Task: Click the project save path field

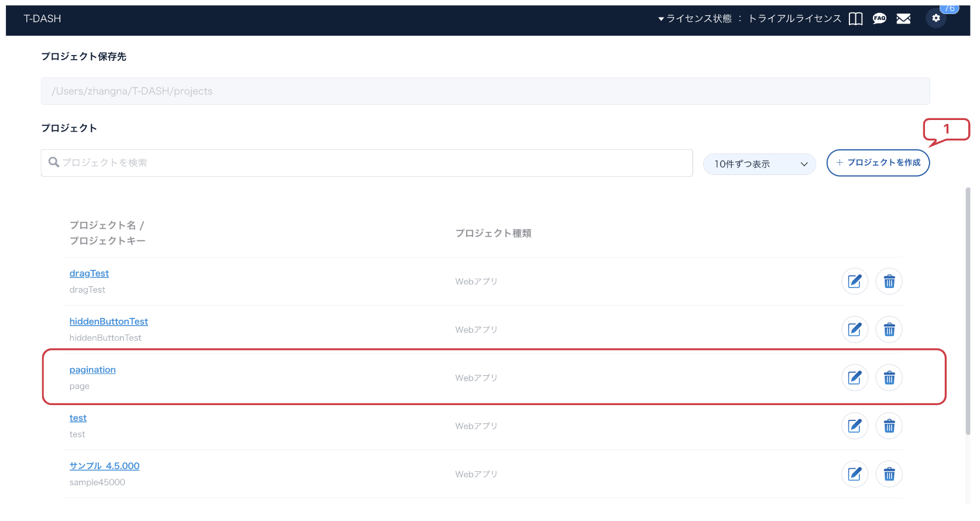Action: tap(485, 91)
